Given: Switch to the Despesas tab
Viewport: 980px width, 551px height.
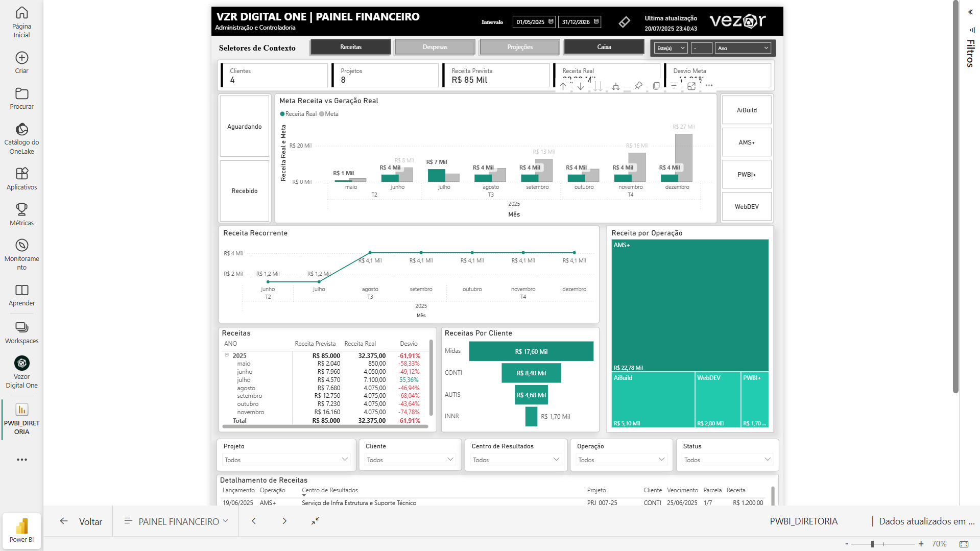Looking at the screenshot, I should pyautogui.click(x=435, y=47).
